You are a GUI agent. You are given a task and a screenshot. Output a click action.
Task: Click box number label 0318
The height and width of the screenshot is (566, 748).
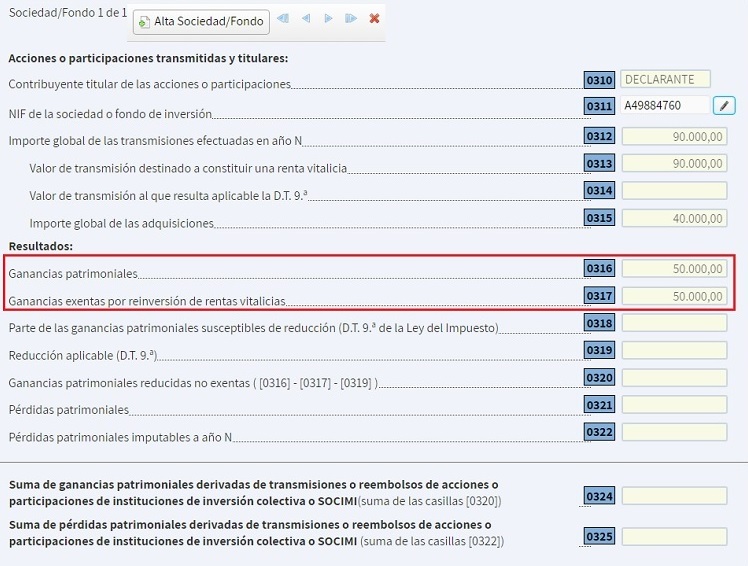pyautogui.click(x=599, y=323)
